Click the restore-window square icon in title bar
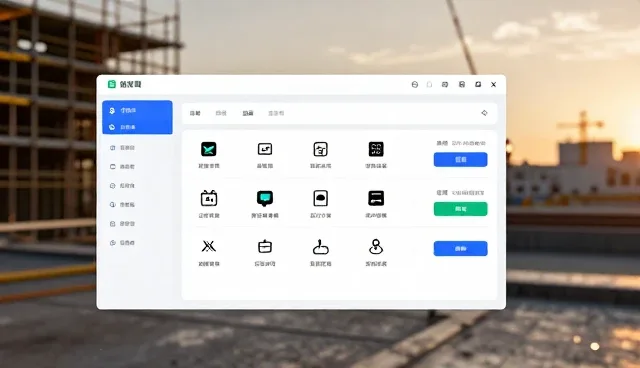 pyautogui.click(x=478, y=84)
